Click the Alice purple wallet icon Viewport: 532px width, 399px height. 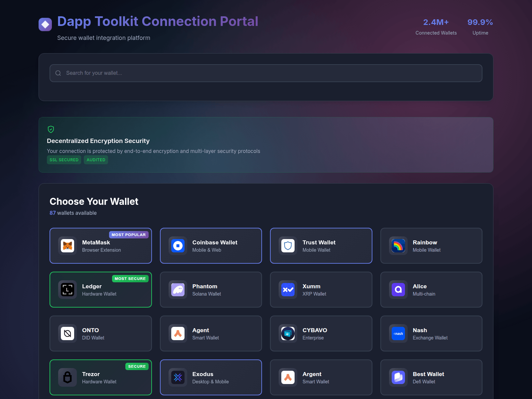coord(398,290)
